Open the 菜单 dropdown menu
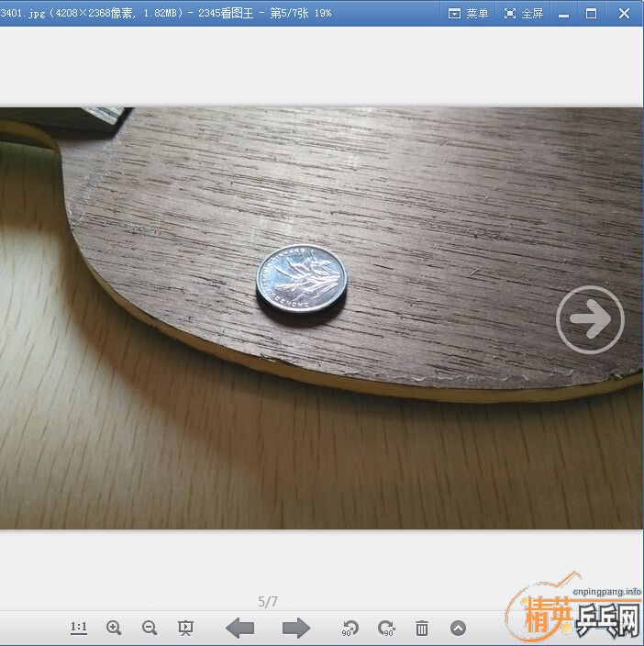This screenshot has height=646, width=644. (x=468, y=13)
